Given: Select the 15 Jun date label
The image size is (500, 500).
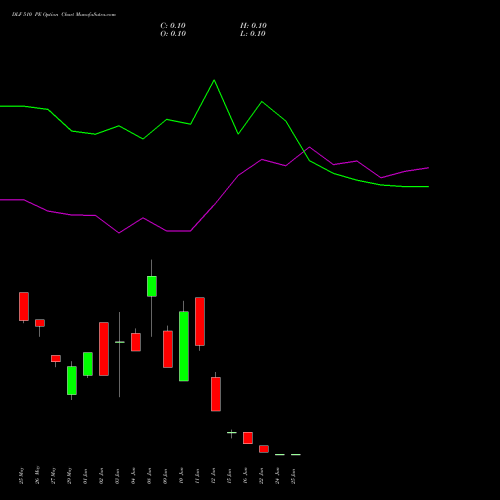Looking at the screenshot, I should point(230,476).
